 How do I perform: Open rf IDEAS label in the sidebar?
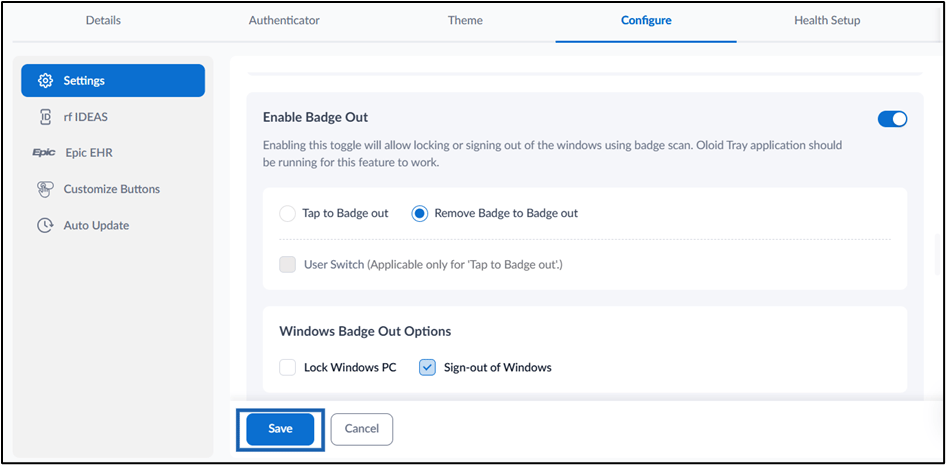coord(86,117)
